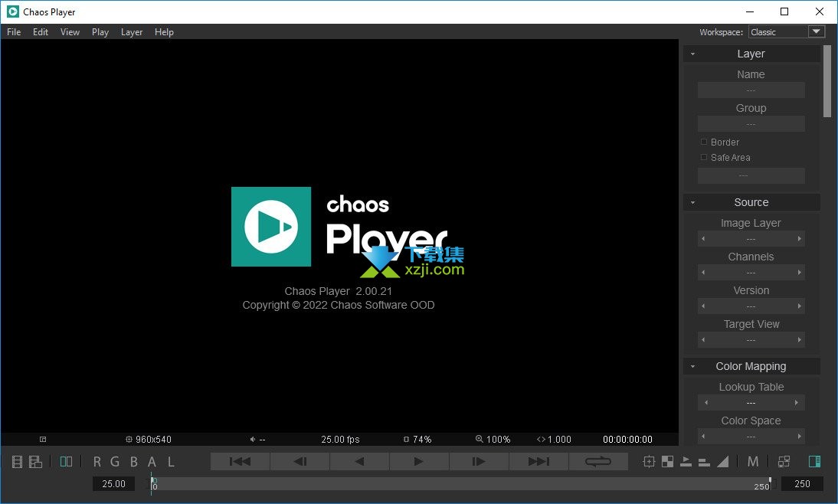Click the small window icon in status bar
Screen dimensions: 838x504
[43, 440]
